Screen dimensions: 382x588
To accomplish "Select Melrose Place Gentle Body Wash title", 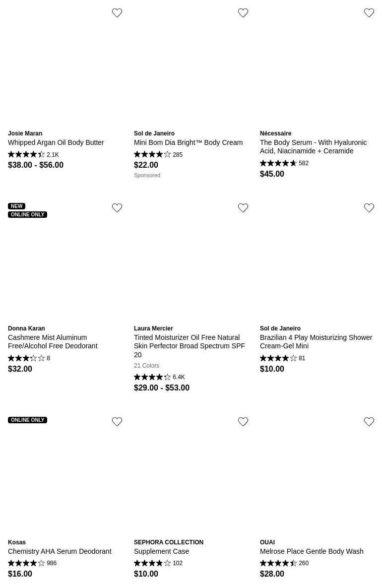I will [311, 551].
